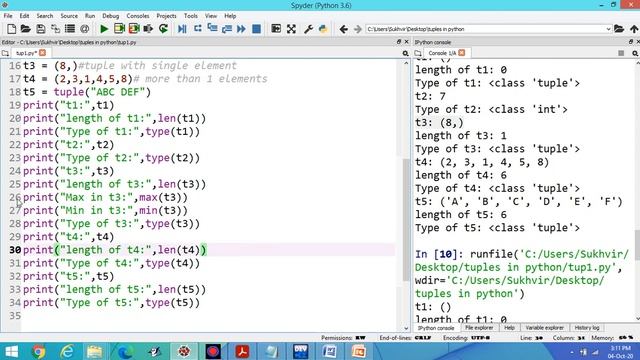
Task: Open the PYTHONPATH manager
Action: [x=323, y=29]
